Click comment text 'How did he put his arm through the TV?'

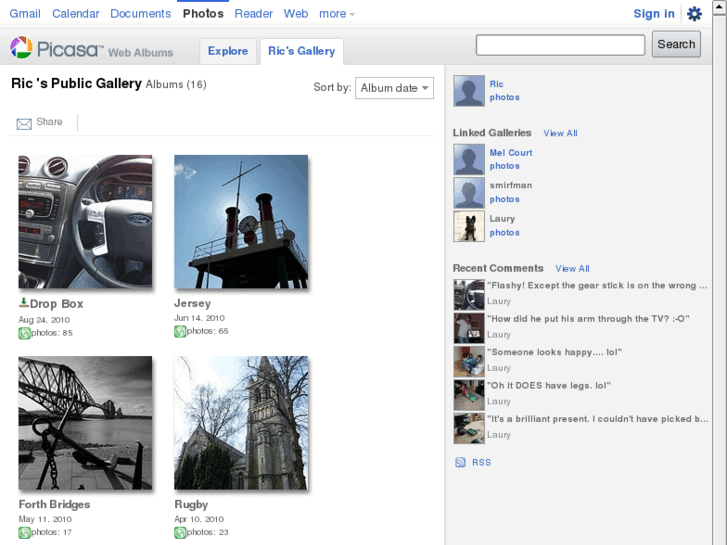coord(588,319)
